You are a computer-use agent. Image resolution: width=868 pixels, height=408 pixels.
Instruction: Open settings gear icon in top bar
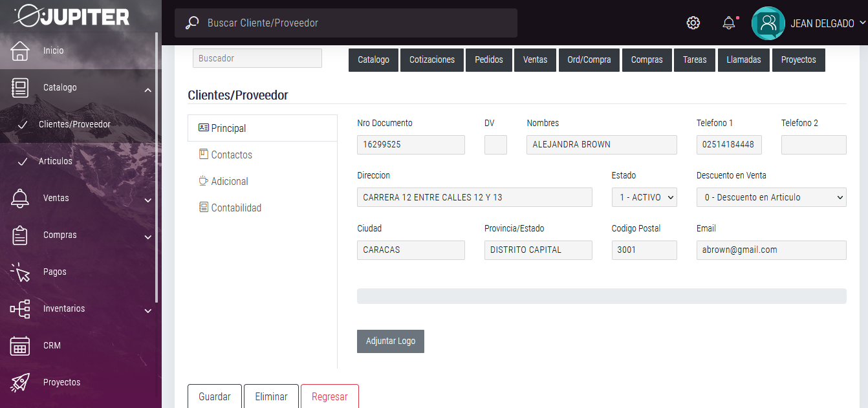click(x=693, y=23)
